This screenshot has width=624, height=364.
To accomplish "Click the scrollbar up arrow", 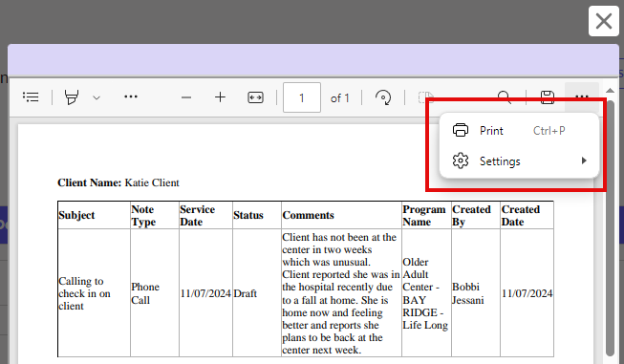I will [x=610, y=91].
